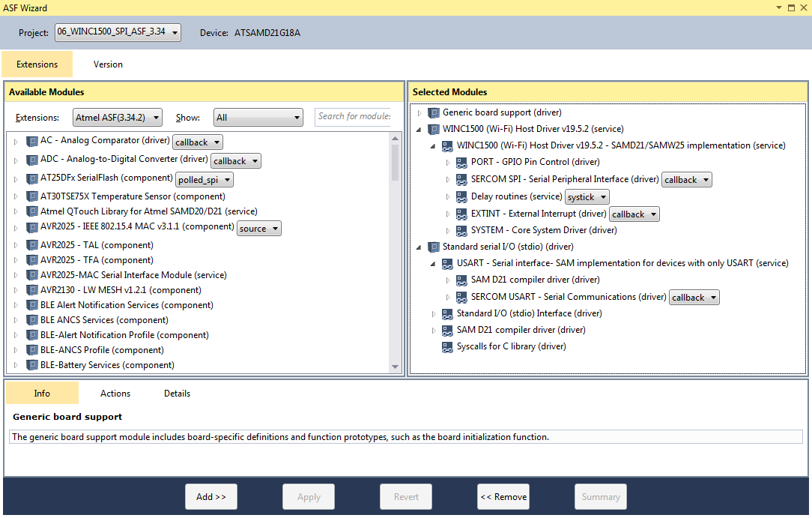The image size is (812, 518).
Task: Open Delay routines systick dropdown
Action: (587, 197)
